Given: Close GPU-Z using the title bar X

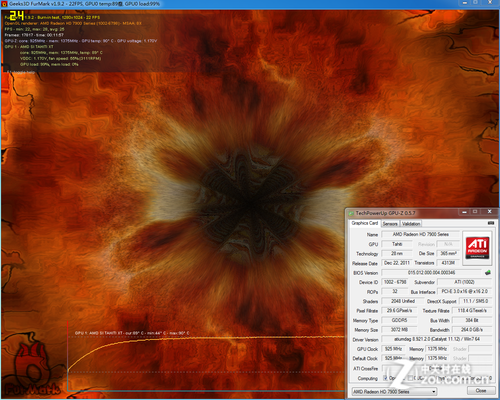Looking at the screenshot, I should (x=489, y=212).
